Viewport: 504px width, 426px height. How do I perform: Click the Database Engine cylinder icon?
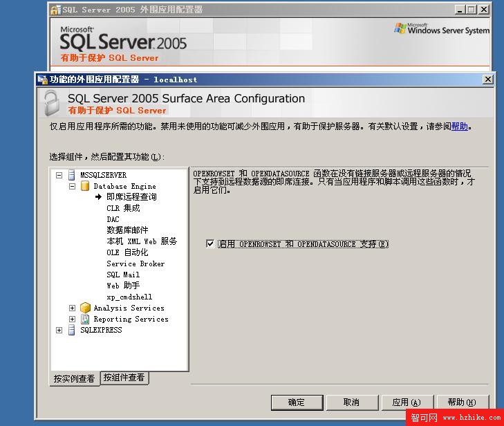tap(85, 186)
